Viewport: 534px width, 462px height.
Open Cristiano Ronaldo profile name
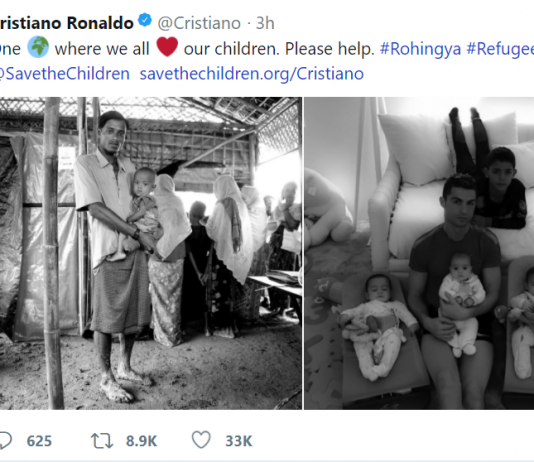[67, 23]
